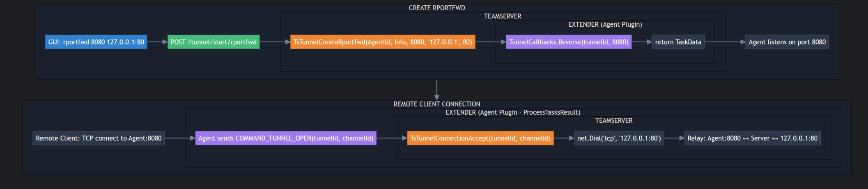
Task: Click the arrow from GUI node to POST node
Action: (157, 42)
